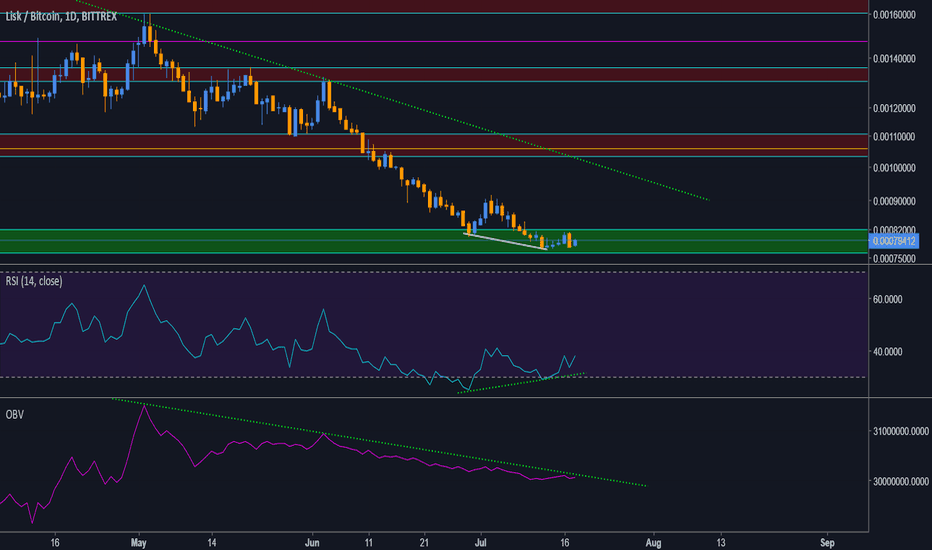
Task: Click the Sep label on the time axis
Action: [x=827, y=543]
